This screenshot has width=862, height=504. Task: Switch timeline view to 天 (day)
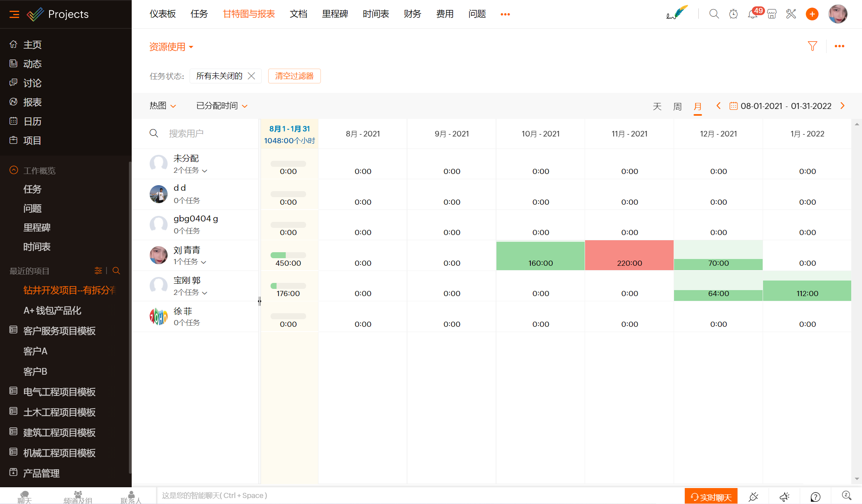click(657, 107)
